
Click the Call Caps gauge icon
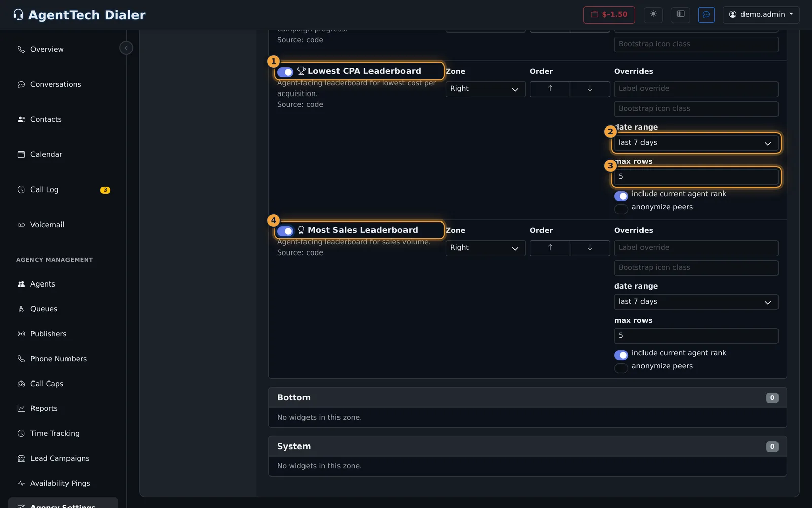pos(21,384)
